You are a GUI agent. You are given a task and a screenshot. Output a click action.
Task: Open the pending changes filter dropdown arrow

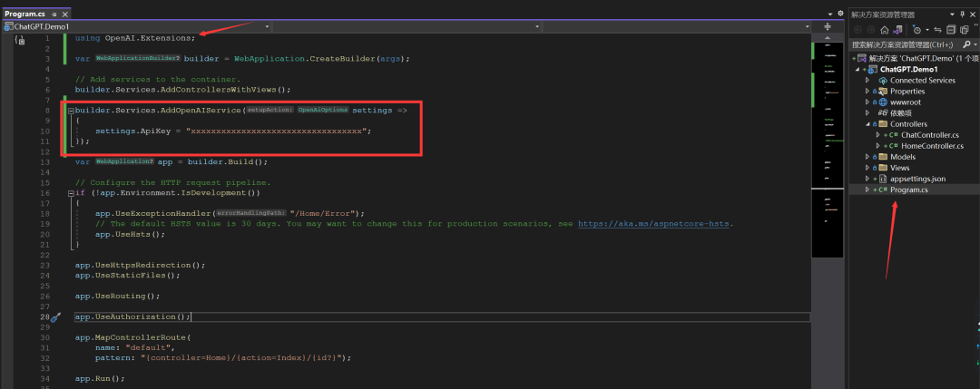coord(926,29)
